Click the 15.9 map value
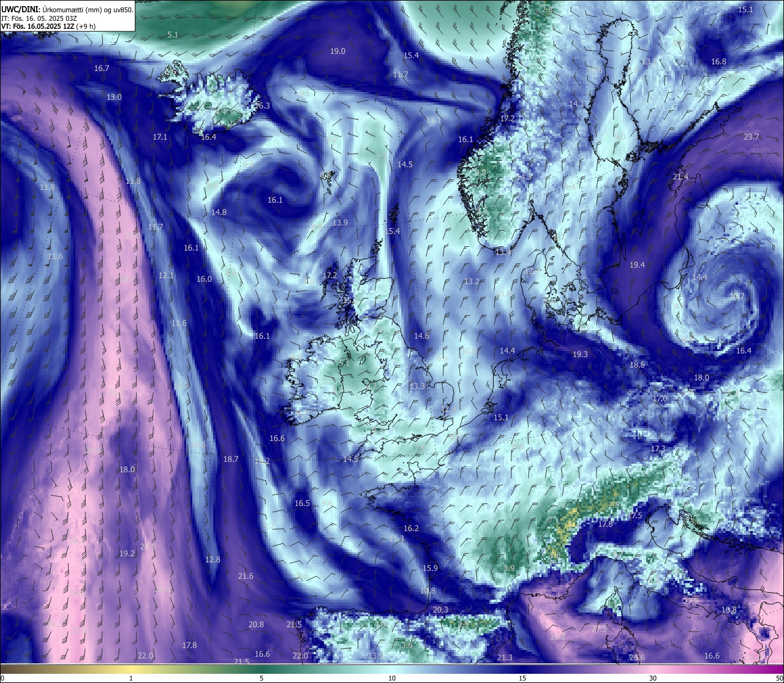Screen dimensions: 784x683 click(x=430, y=568)
